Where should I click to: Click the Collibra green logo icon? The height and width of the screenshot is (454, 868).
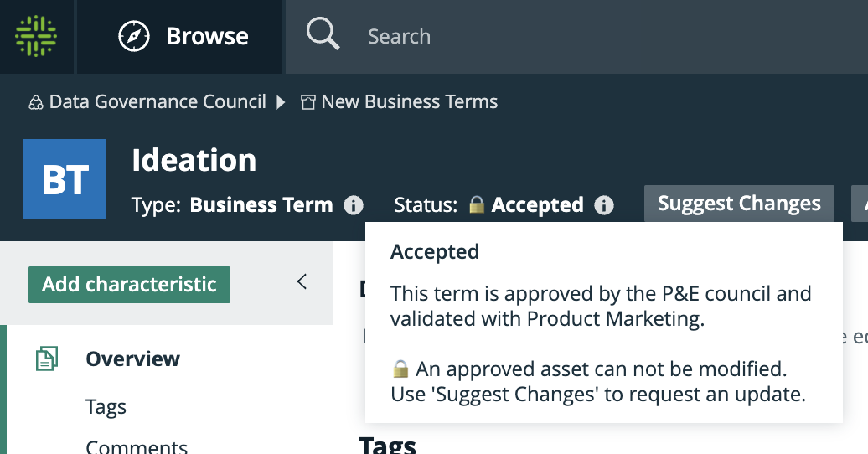[36, 36]
